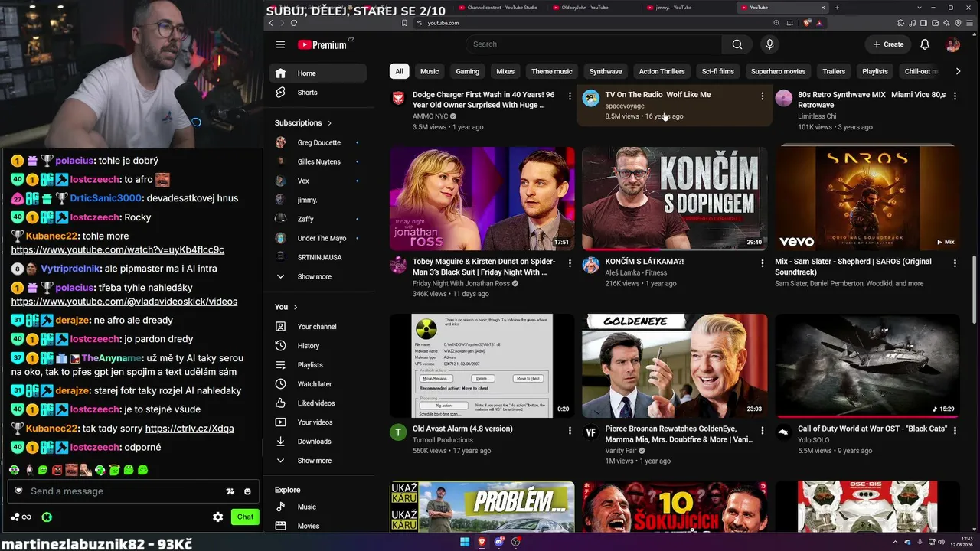Go back in the browser

click(271, 23)
